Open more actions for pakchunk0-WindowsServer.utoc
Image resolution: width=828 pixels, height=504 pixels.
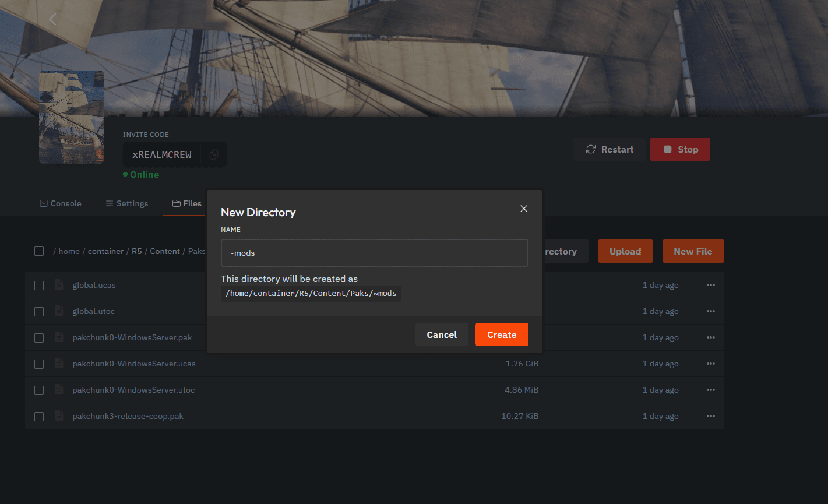(710, 390)
